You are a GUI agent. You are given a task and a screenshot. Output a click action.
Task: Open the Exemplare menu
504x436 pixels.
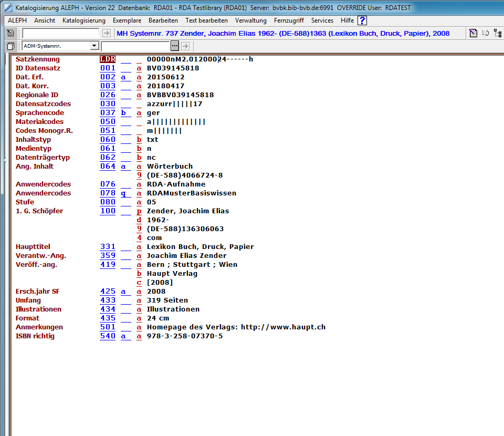(x=127, y=20)
